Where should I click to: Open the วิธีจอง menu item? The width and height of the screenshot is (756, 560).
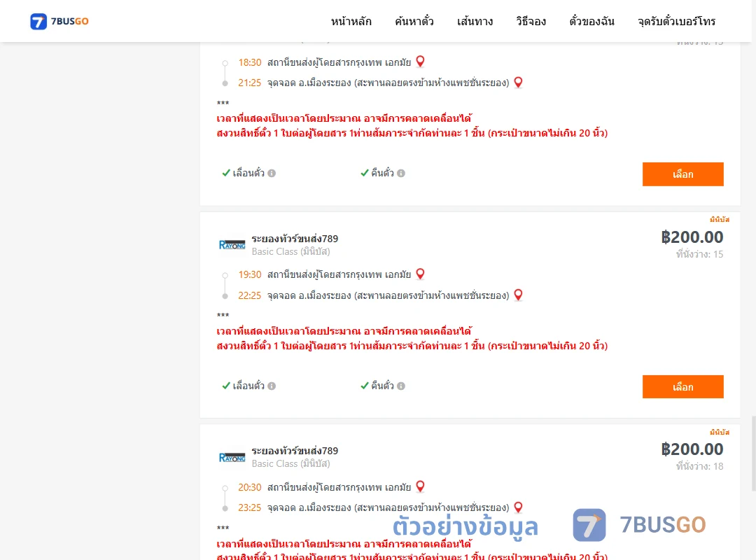click(531, 21)
